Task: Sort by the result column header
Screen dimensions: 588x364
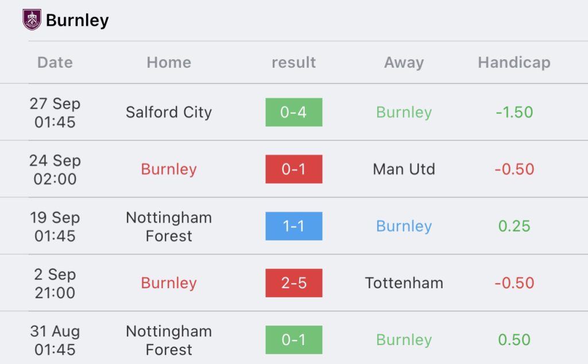Action: [293, 62]
